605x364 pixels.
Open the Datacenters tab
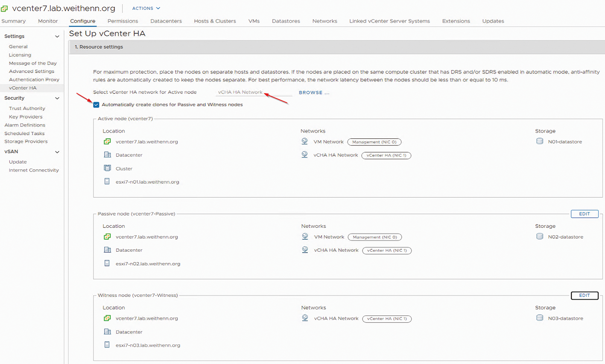click(166, 21)
